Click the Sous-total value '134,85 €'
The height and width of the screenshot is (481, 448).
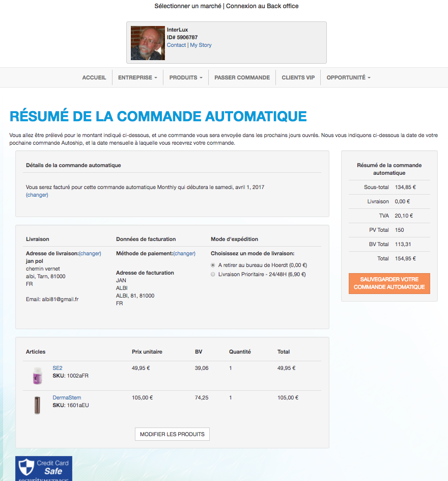(x=405, y=187)
